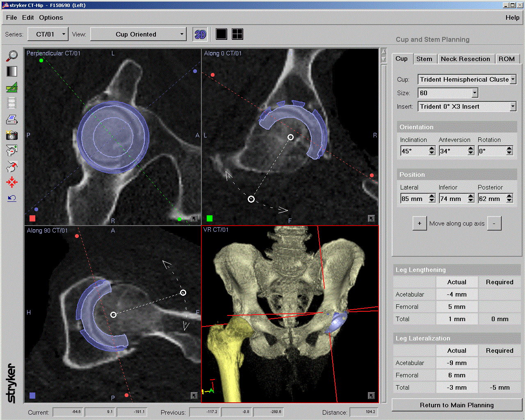Click the center handle on Along 90 cup

113,315
